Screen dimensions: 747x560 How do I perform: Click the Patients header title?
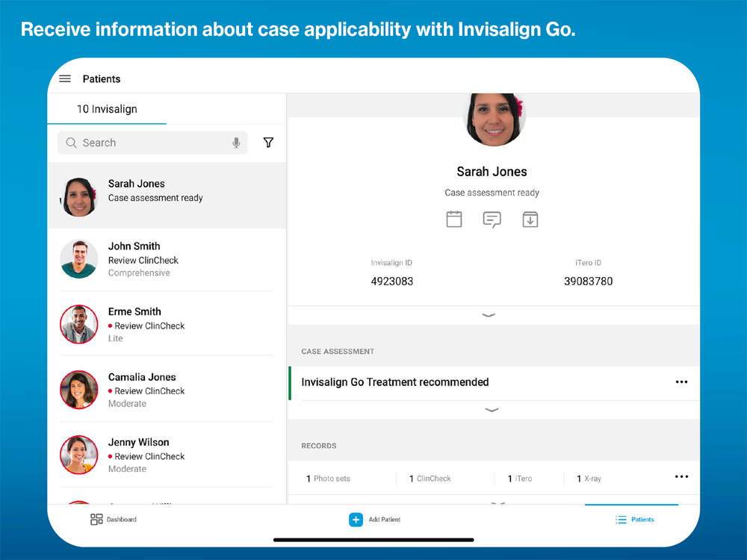tap(102, 79)
